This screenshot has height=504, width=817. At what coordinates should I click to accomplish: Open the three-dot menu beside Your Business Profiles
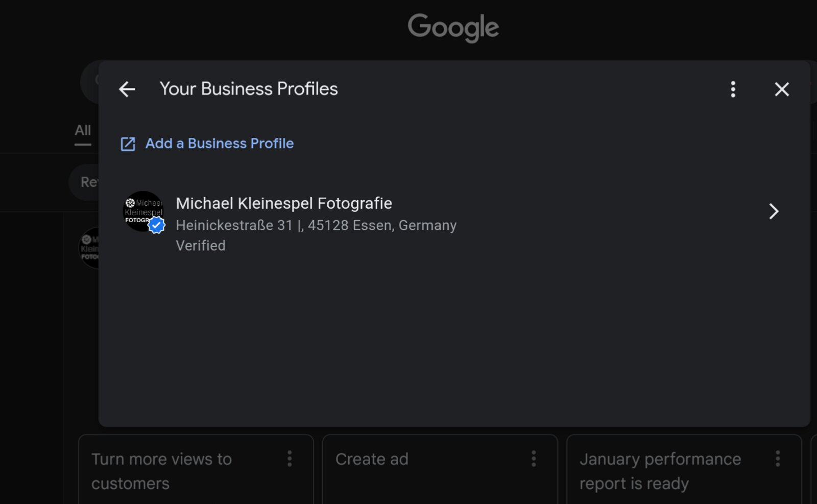click(x=733, y=89)
